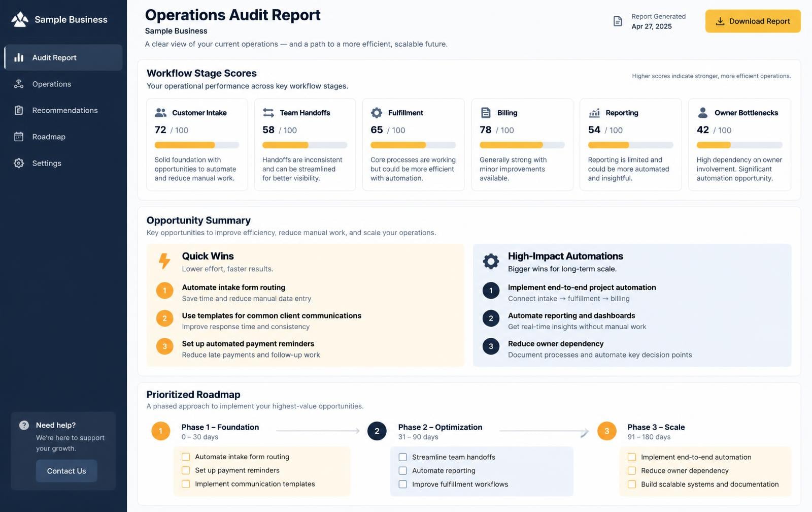Click the Contact Us button
812x512 pixels.
(x=66, y=471)
